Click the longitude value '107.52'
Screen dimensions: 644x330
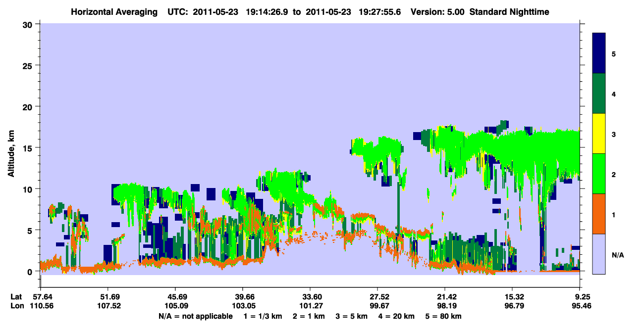[x=108, y=306]
